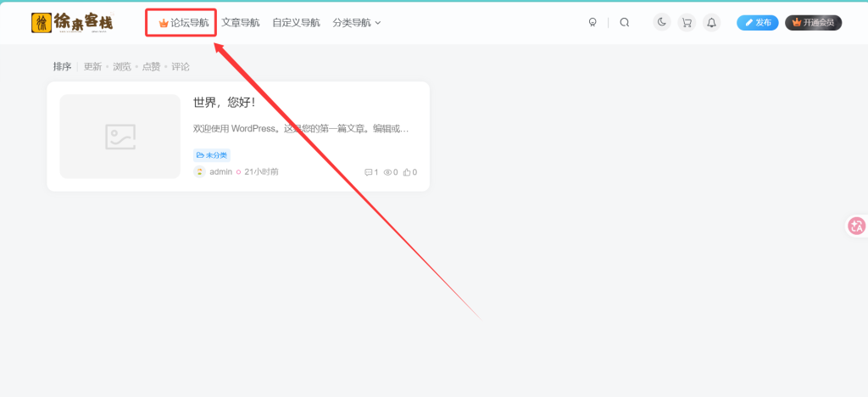Open the shopping cart icon
This screenshot has height=397, width=868.
(x=687, y=23)
